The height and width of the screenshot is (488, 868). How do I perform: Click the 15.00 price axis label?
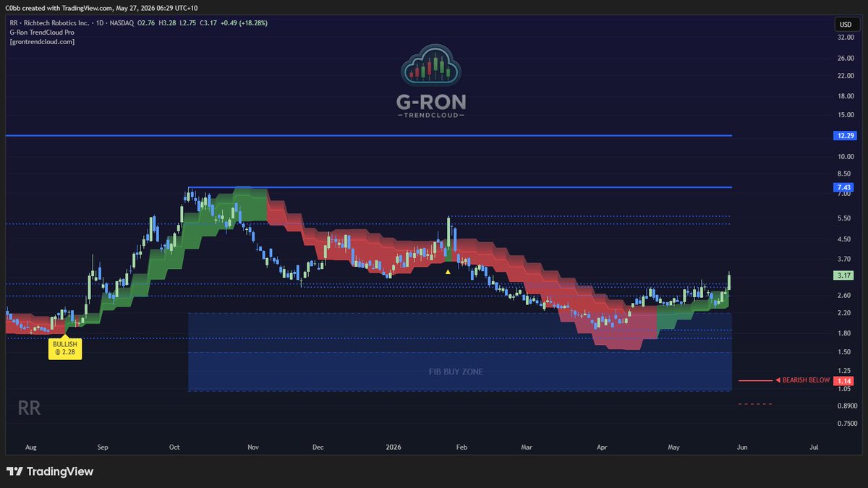(846, 114)
